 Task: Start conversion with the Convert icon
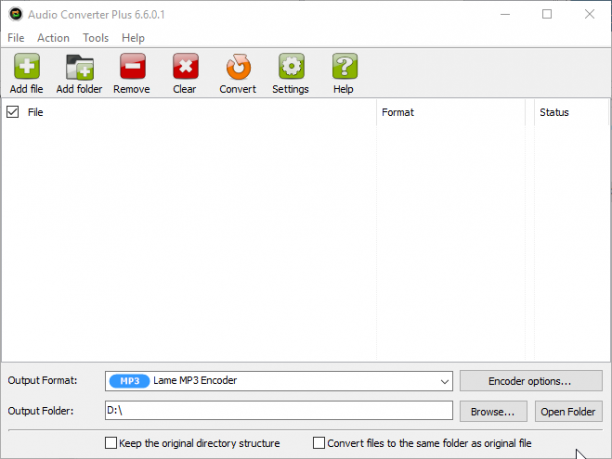click(238, 66)
